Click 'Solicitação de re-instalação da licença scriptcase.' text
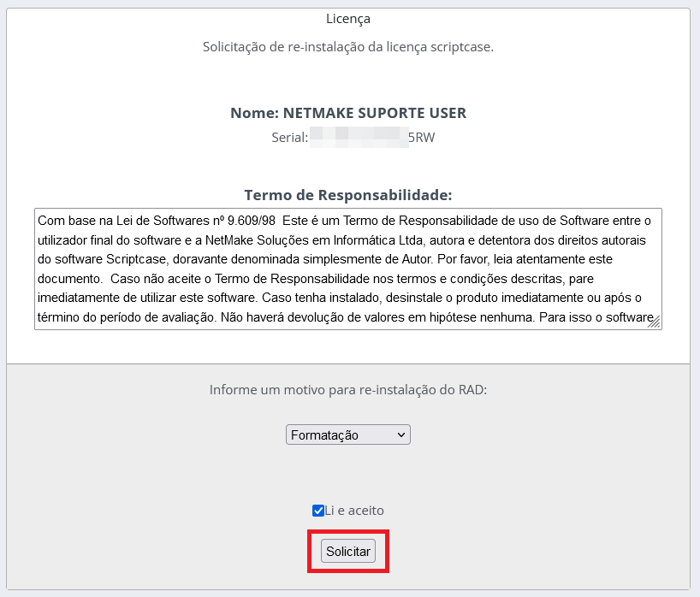The image size is (700, 597). tap(348, 47)
